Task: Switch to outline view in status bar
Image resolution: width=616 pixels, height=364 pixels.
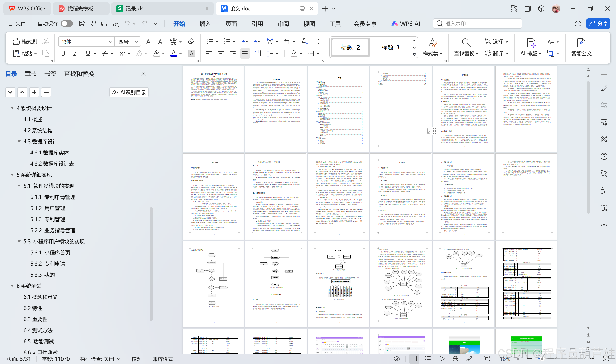Action: (428, 359)
